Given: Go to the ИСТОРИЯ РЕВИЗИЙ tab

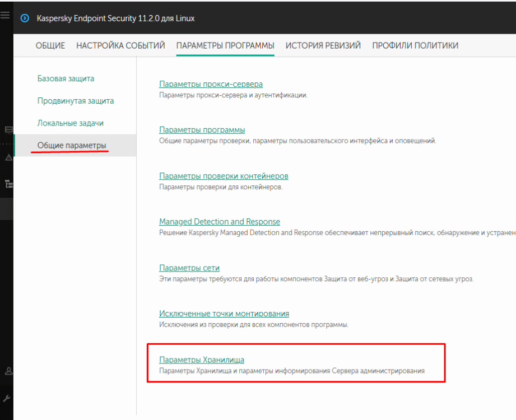Looking at the screenshot, I should coord(323,45).
